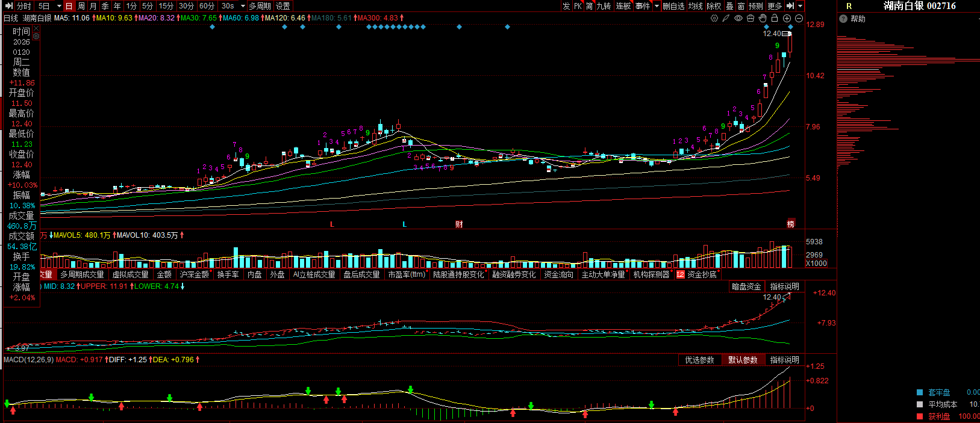Click the 预测 forecast button
This screenshot has height=423, width=980.
click(x=756, y=6)
